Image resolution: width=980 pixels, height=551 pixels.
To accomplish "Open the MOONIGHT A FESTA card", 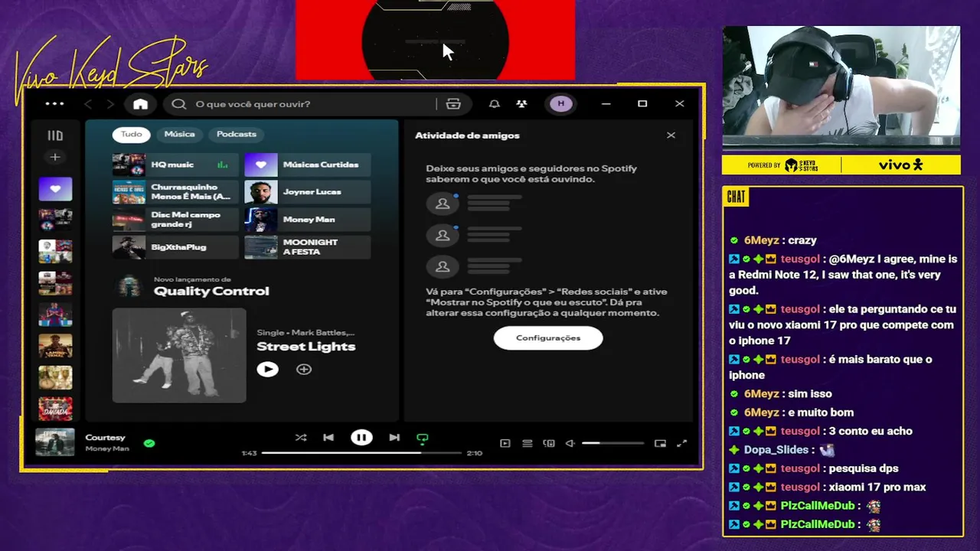I will (x=307, y=247).
